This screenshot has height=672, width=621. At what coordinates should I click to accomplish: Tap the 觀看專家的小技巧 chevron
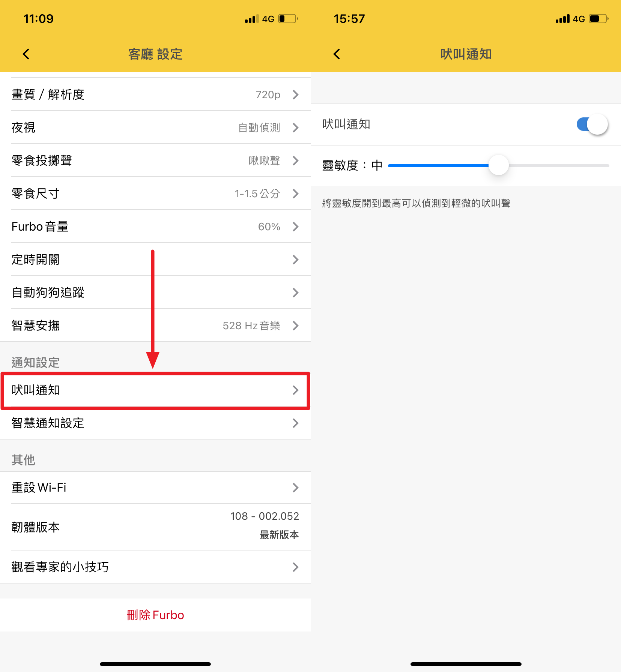[x=296, y=567]
